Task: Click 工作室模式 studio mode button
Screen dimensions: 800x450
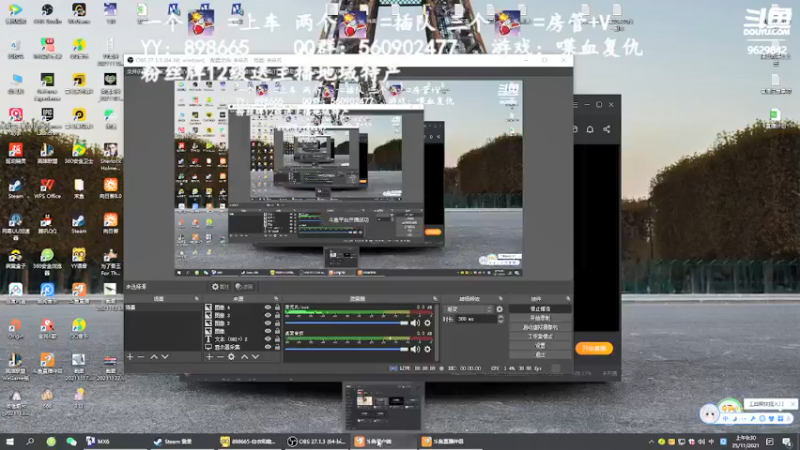Action: [x=540, y=336]
